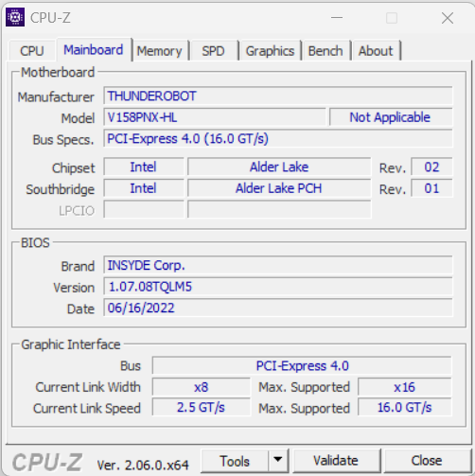The width and height of the screenshot is (475, 476).
Task: Click the Alder Lake PCH field
Action: 279,188
